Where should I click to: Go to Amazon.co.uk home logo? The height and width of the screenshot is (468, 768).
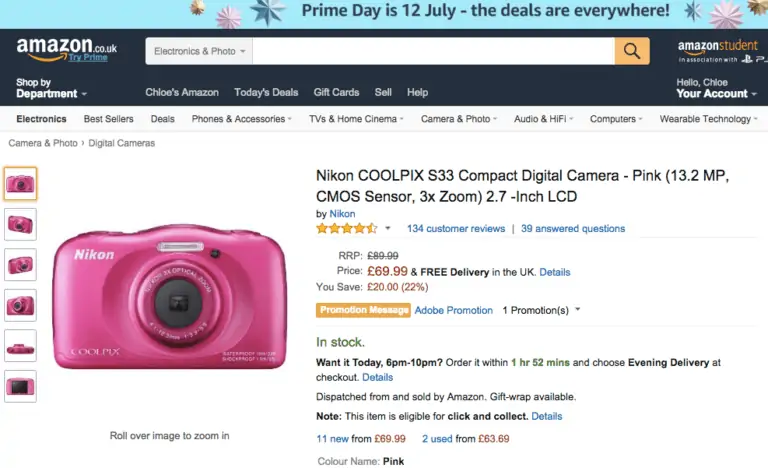[67, 49]
